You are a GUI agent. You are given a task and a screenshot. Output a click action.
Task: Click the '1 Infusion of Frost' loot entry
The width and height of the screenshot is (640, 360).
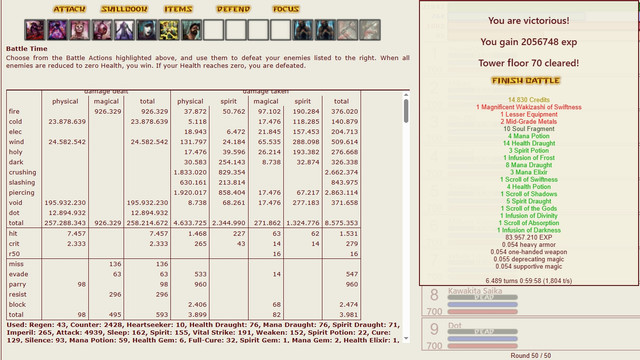tap(529, 158)
